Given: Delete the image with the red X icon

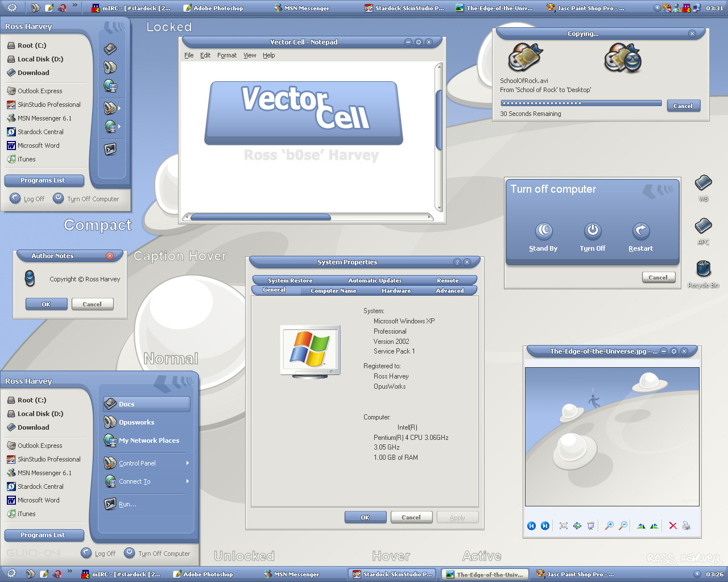Looking at the screenshot, I should coord(673,526).
